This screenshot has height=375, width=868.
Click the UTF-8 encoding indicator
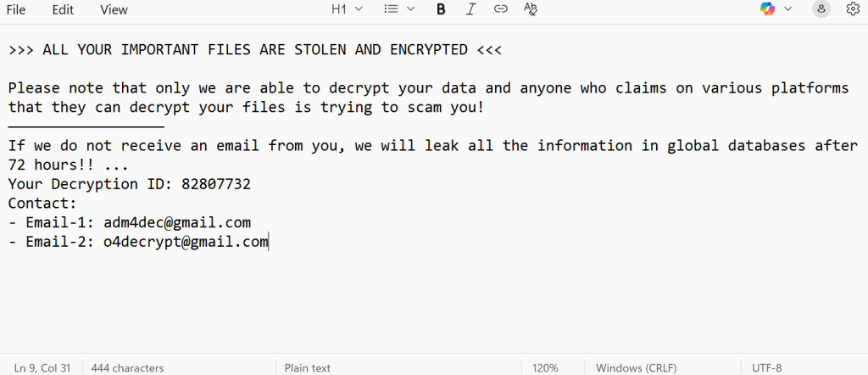(767, 368)
